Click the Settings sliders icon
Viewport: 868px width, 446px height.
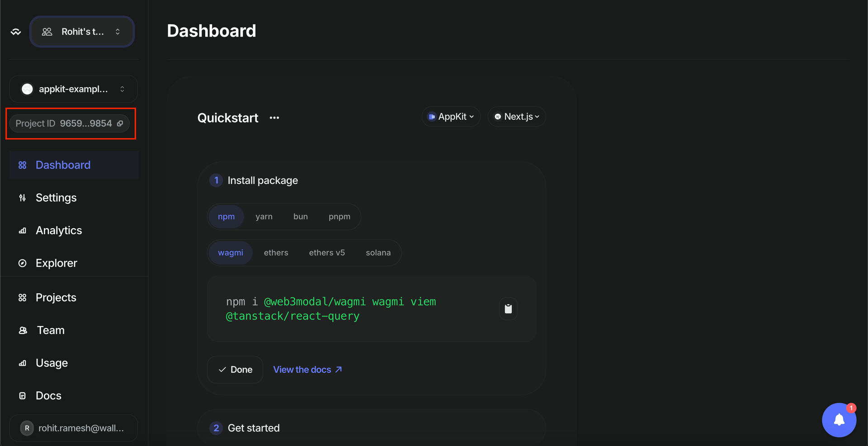(23, 197)
